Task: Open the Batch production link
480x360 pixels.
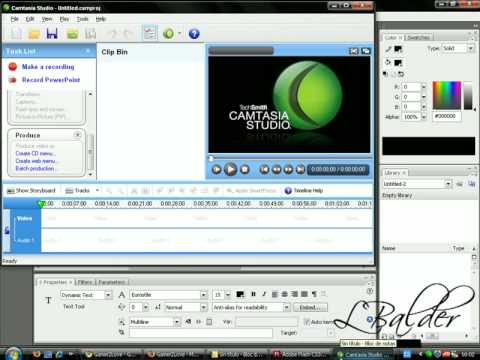Action: click(35, 169)
